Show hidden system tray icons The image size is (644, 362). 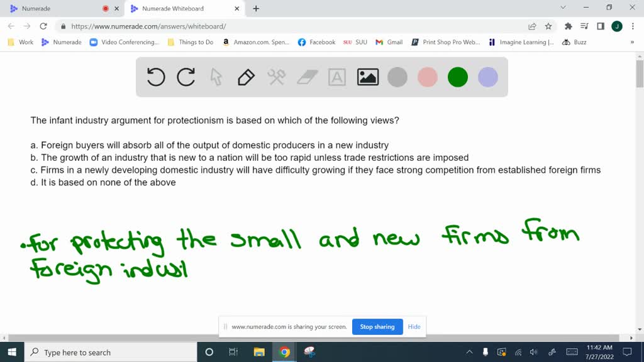pyautogui.click(x=469, y=352)
